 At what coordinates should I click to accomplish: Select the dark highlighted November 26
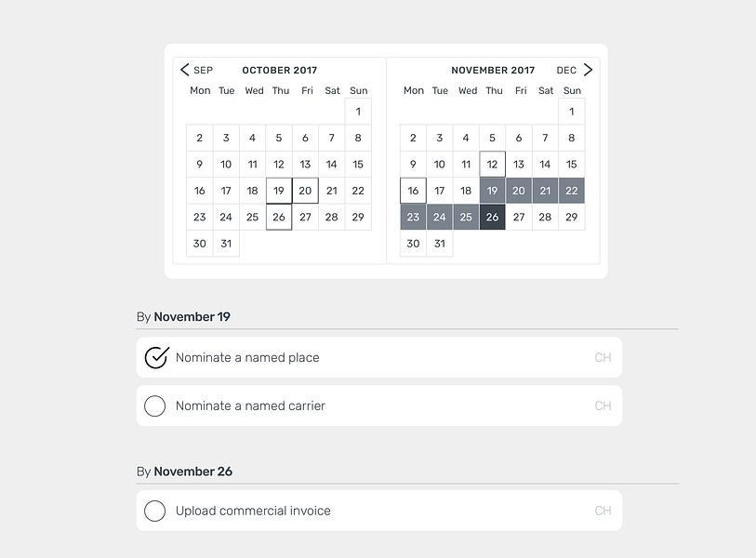(x=492, y=217)
